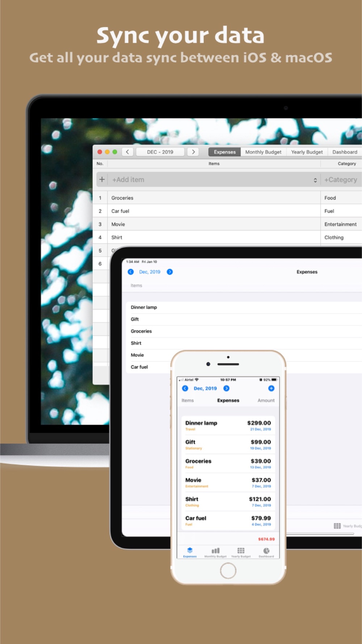Switch to Monthly Budget tab in Mac window
The height and width of the screenshot is (644, 362).
(263, 152)
